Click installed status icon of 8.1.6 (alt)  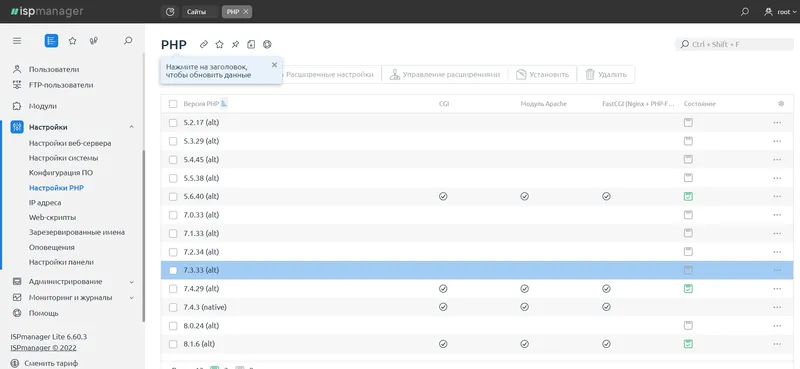688,344
